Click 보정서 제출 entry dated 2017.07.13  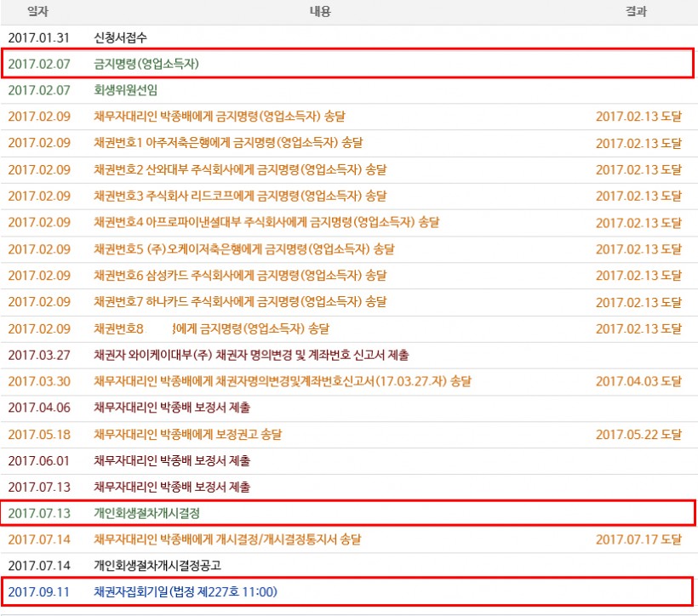tap(172, 487)
